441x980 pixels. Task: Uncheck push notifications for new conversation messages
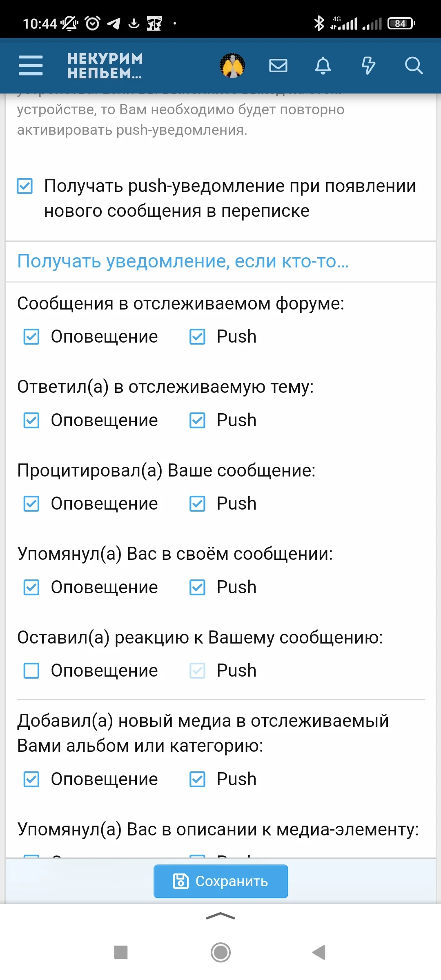tap(25, 187)
